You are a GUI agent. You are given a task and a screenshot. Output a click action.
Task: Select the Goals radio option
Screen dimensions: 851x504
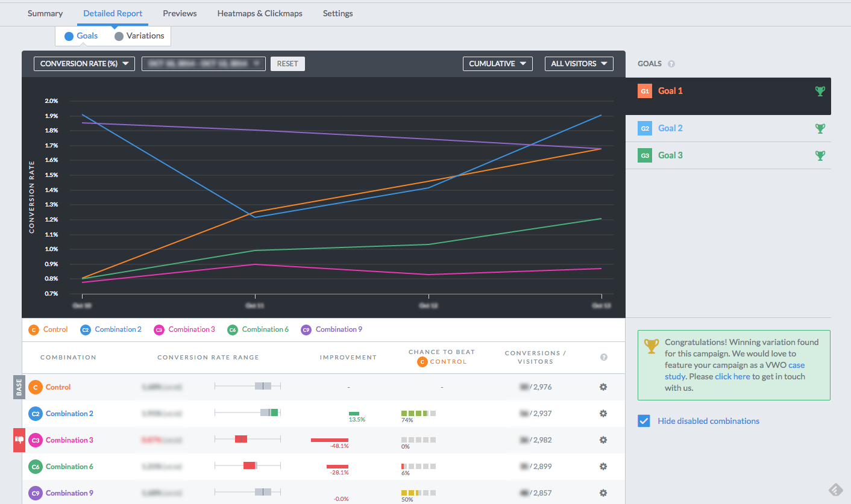[x=69, y=36]
